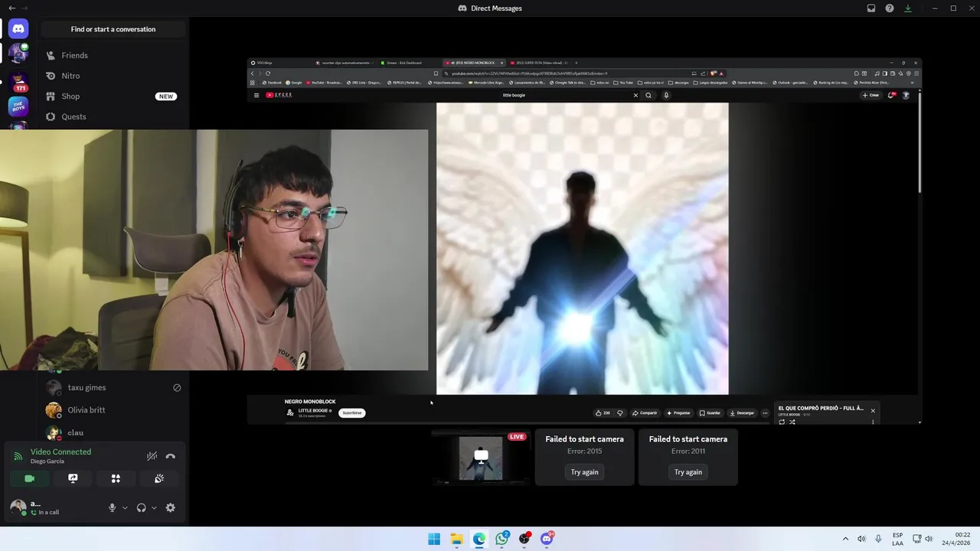Open the Quests page
The image size is (980, 551).
tap(113, 116)
